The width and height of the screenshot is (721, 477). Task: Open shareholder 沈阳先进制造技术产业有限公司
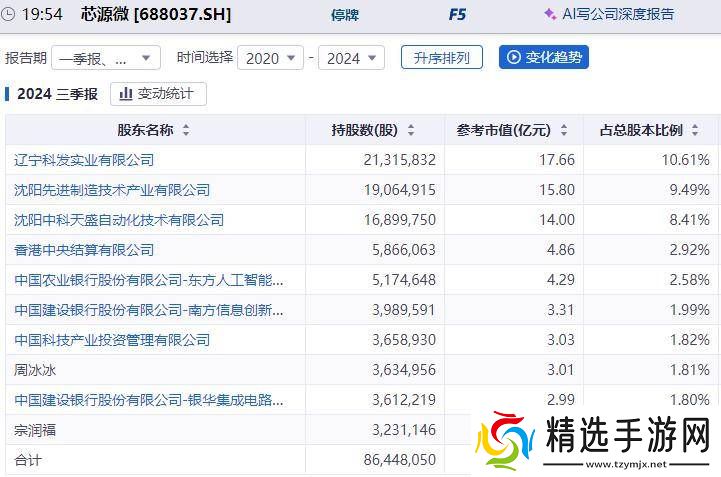pyautogui.click(x=112, y=190)
